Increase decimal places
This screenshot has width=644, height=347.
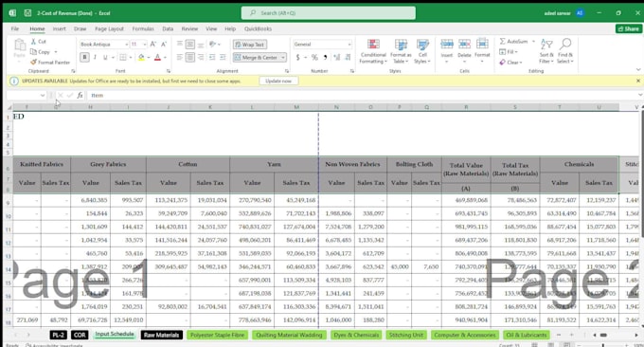[337, 57]
